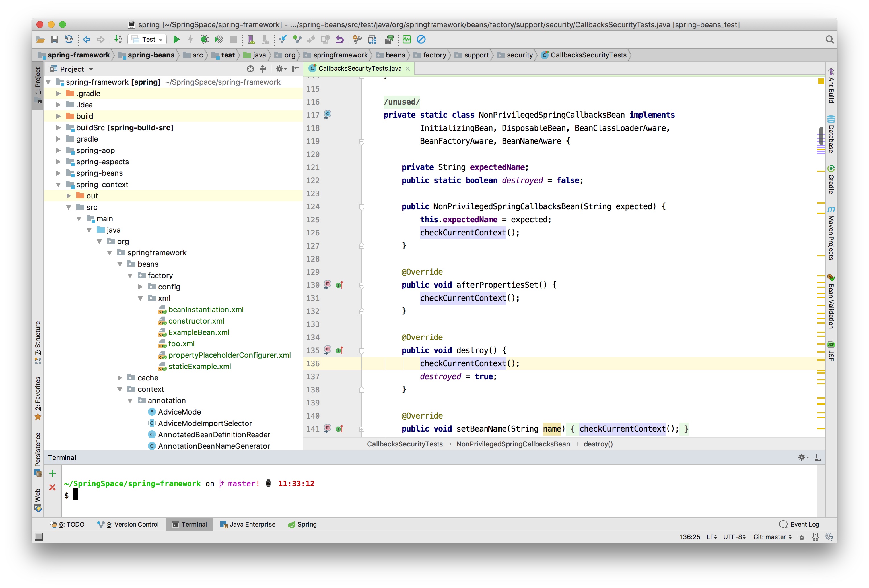Close the CallbacksSecurityTests.java tab
This screenshot has width=869, height=588.
(x=408, y=68)
